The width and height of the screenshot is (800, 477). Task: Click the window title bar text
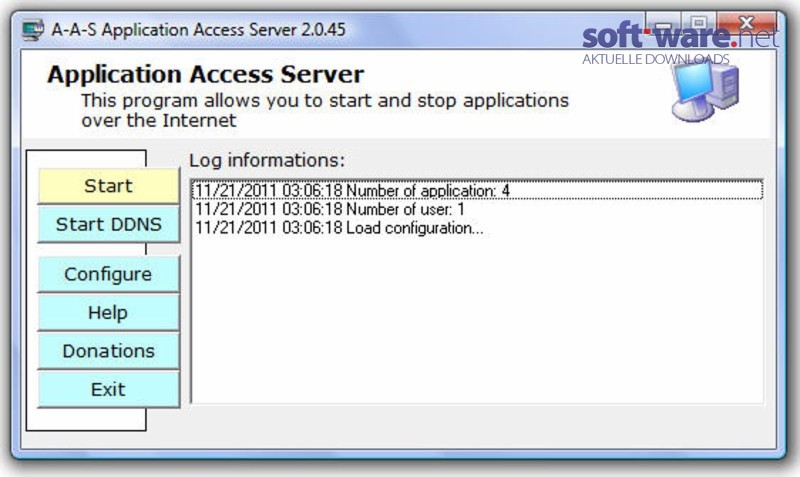click(x=198, y=30)
